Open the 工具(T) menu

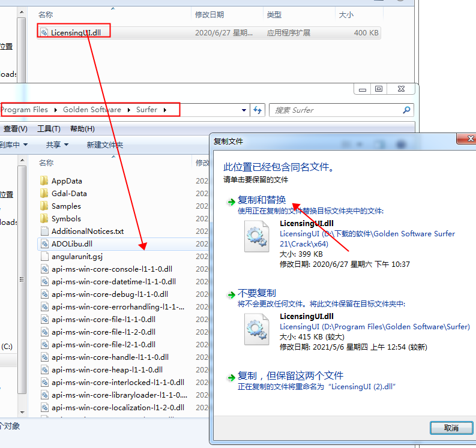pos(49,128)
